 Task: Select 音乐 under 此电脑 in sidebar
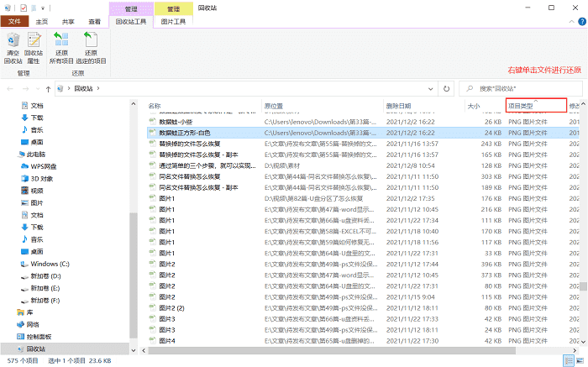point(37,239)
